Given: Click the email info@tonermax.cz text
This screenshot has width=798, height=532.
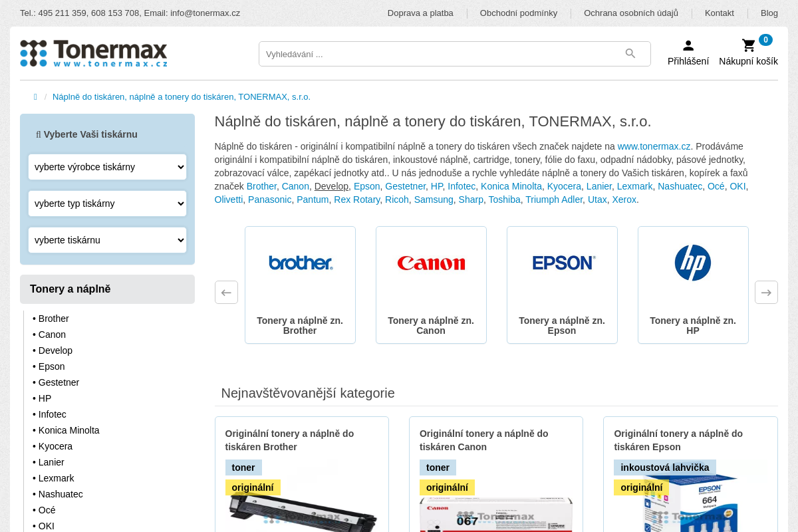Looking at the screenshot, I should point(205,13).
